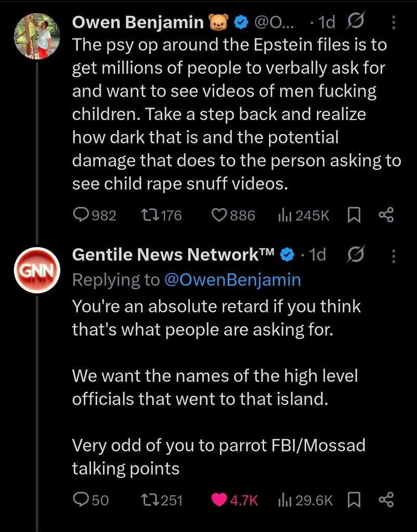Viewport: 417px width, 532px height.
Task: Open @OwenBenjamin mention link
Action: point(232,280)
